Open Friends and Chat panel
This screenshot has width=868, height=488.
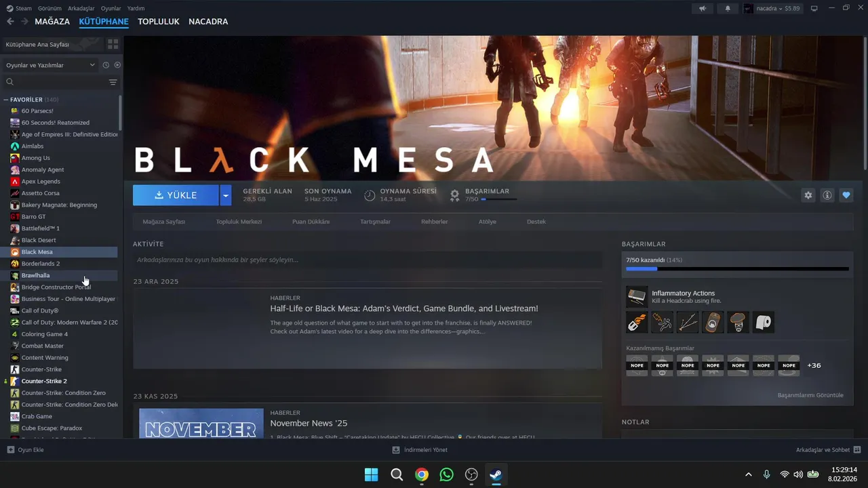(828, 449)
